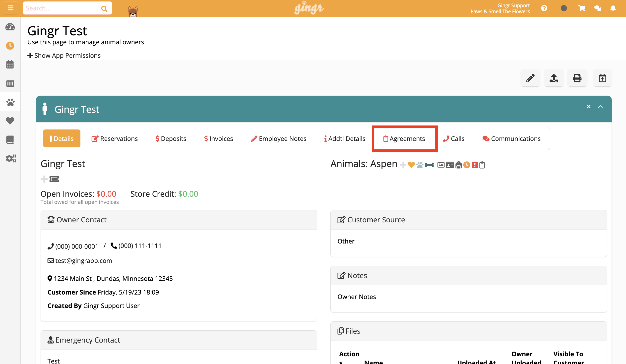Viewport: 626px width, 364px height.
Task: Click the gingr logo in header
Action: (309, 8)
